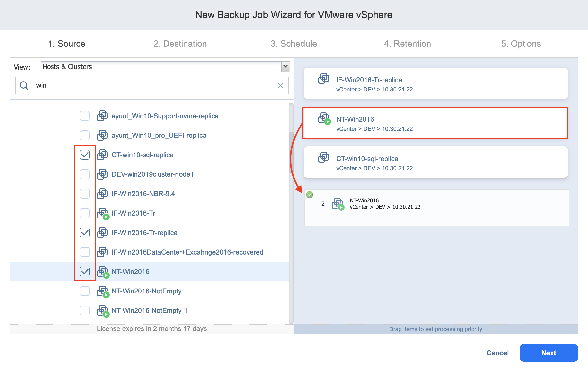Clear the search field with X icon
588x373 pixels.
tap(280, 85)
